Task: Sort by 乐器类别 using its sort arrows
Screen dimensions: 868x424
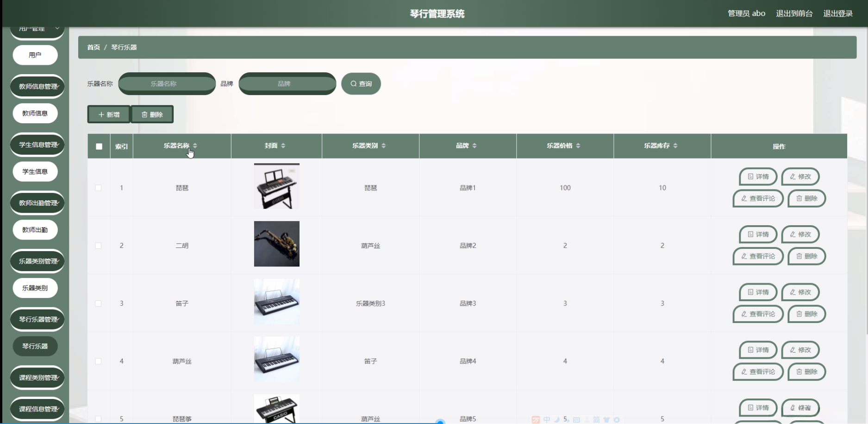Action: [383, 146]
